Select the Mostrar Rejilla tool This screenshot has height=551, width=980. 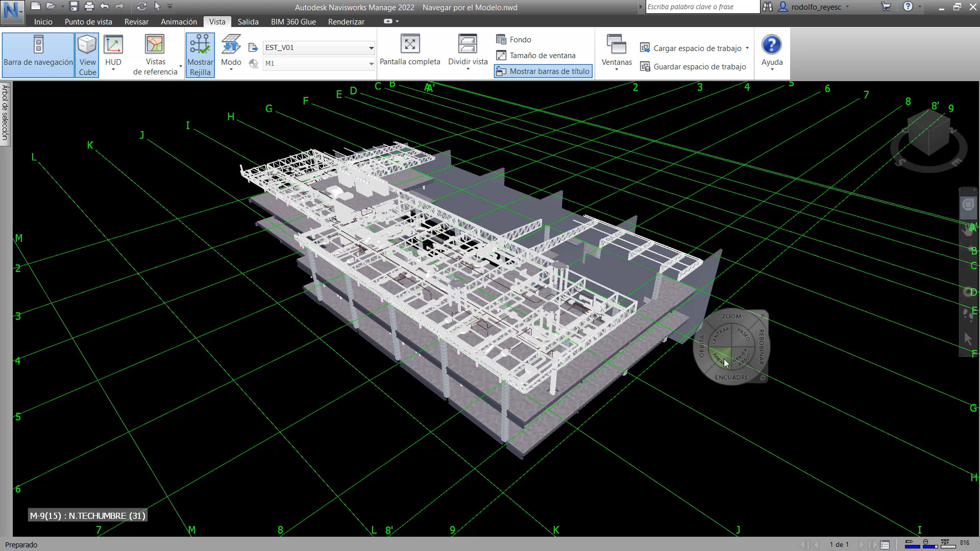coord(200,54)
